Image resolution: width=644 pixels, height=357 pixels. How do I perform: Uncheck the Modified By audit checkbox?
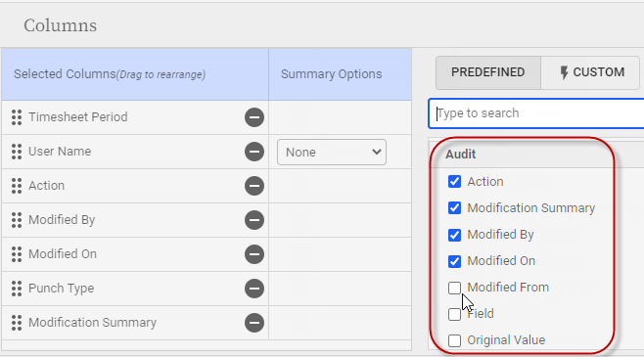click(x=454, y=235)
